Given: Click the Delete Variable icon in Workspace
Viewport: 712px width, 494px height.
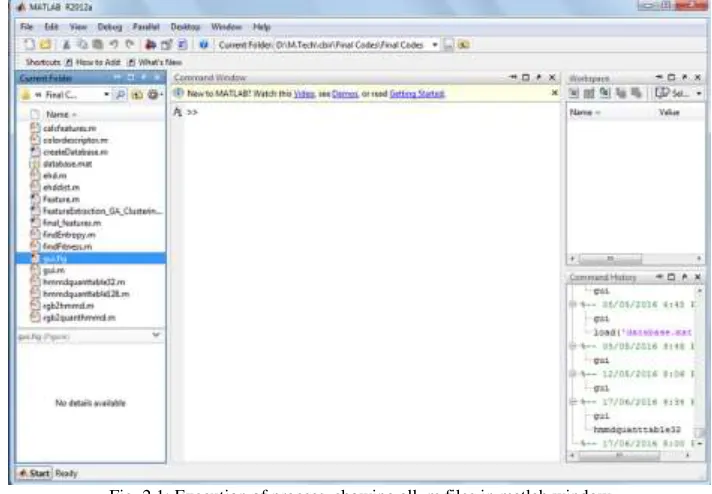Looking at the screenshot, I should 636,93.
